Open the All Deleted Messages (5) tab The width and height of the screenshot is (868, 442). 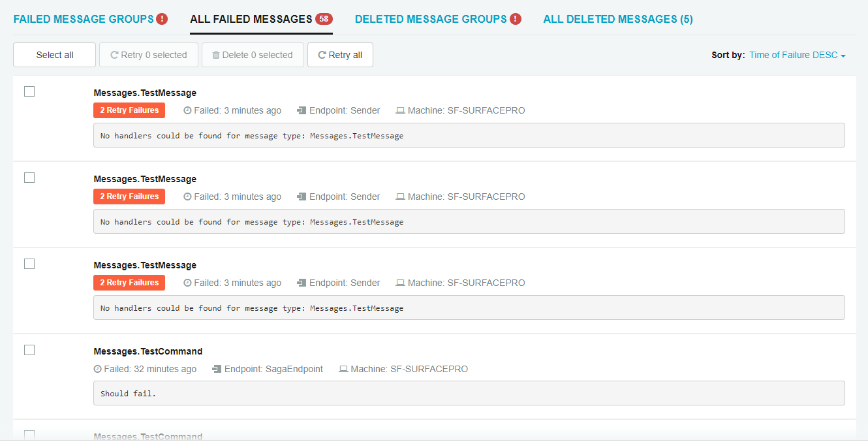click(617, 19)
